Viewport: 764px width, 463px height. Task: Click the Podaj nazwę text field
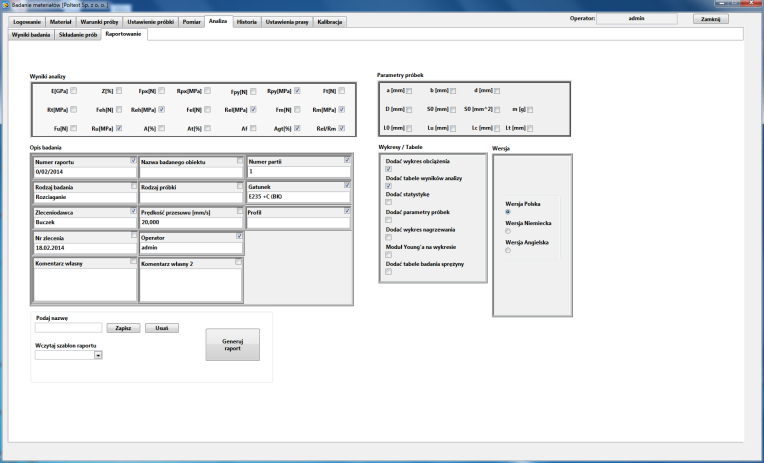pos(69,328)
